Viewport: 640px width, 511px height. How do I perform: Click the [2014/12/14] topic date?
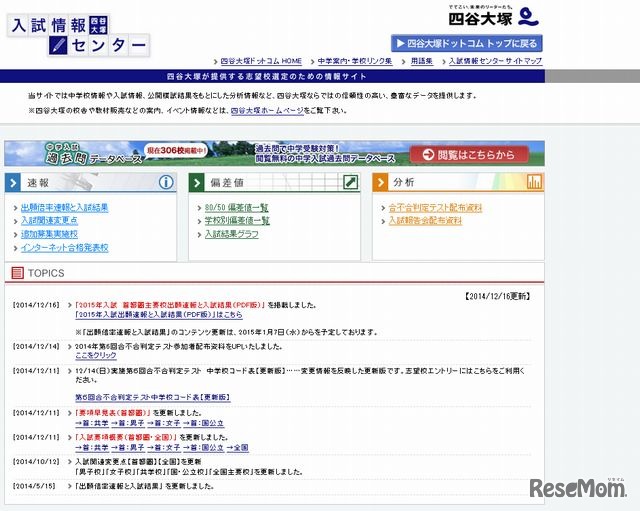pos(36,347)
